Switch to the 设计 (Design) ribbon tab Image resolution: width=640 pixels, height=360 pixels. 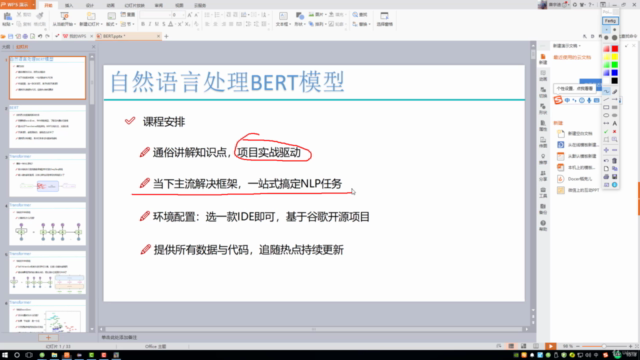(90, 5)
